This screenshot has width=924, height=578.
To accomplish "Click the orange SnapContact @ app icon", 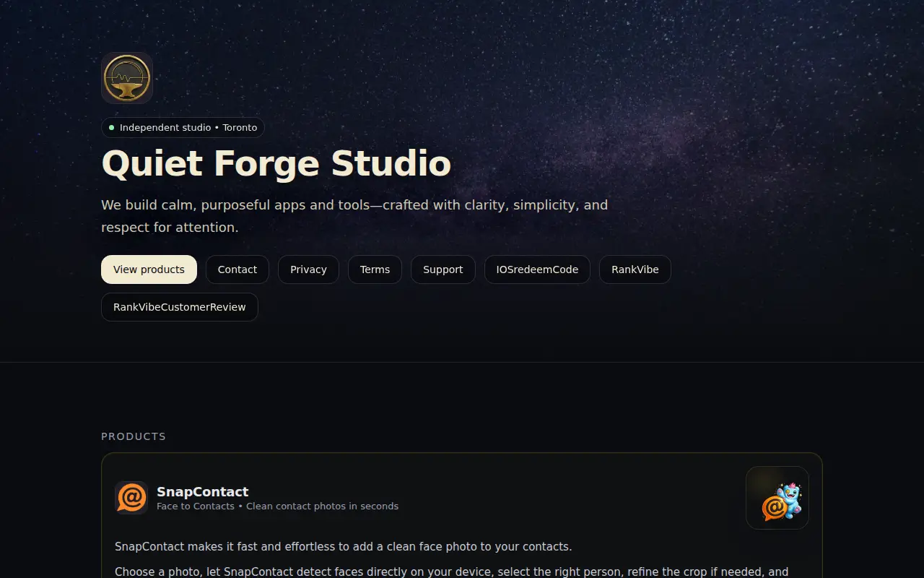I will pyautogui.click(x=131, y=498).
